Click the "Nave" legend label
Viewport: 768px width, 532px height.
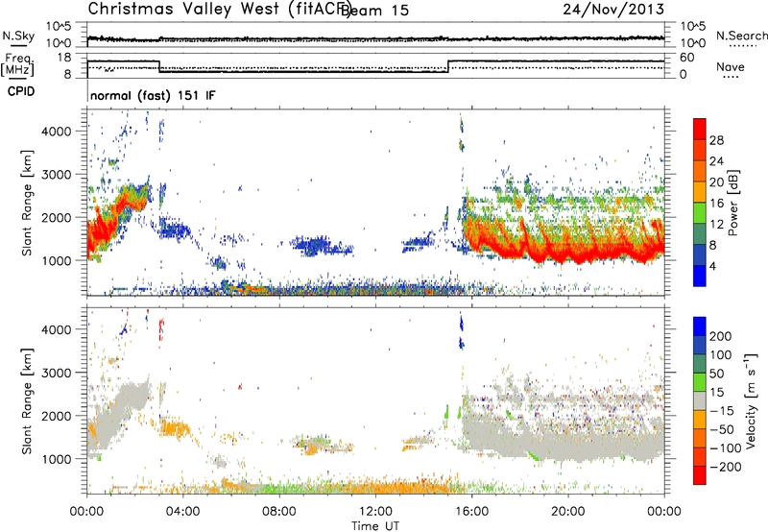[731, 66]
